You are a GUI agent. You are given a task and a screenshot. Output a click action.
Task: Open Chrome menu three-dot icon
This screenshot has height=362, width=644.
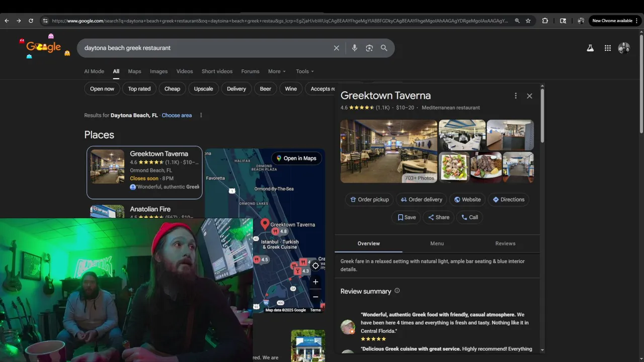[637, 21]
